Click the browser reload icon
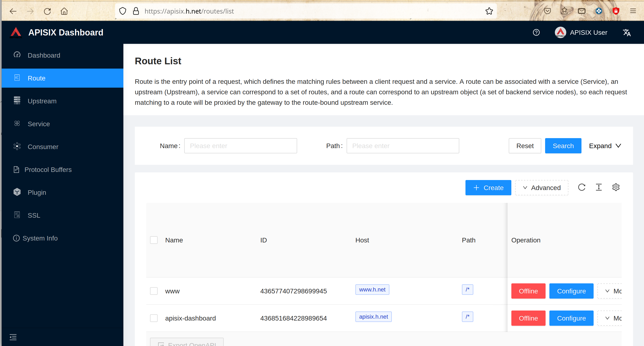Image resolution: width=644 pixels, height=346 pixels. click(x=47, y=11)
